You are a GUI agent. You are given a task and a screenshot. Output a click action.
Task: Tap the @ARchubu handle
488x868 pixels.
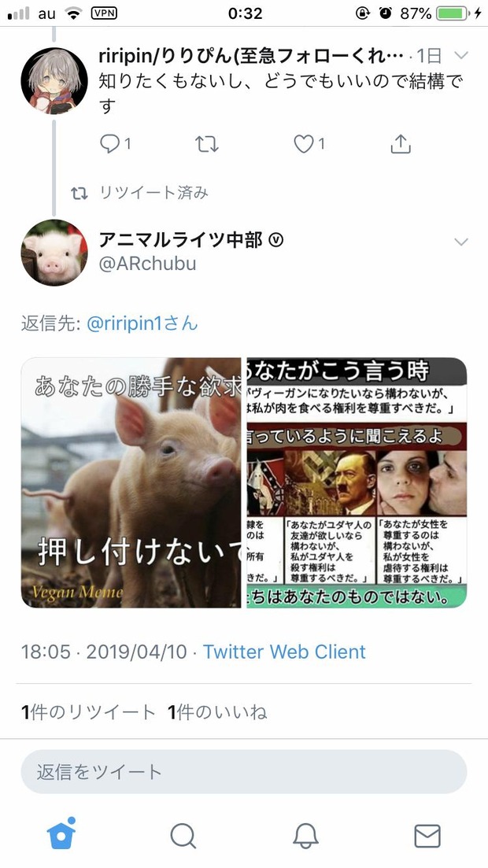pyautogui.click(x=147, y=264)
